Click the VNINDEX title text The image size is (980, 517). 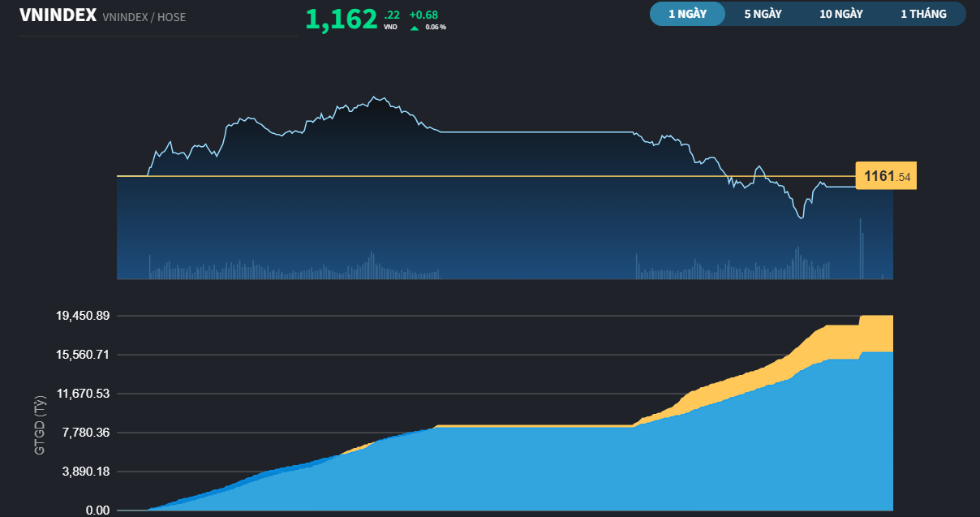pos(58,15)
